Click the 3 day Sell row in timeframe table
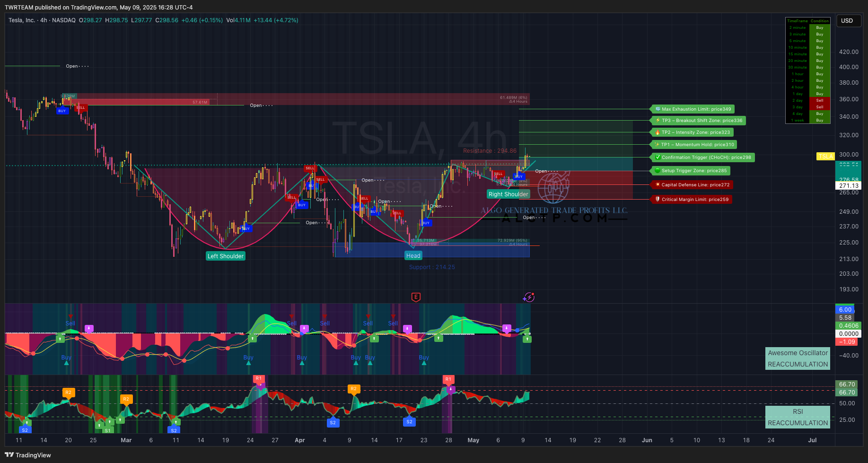The image size is (868, 463). [808, 107]
